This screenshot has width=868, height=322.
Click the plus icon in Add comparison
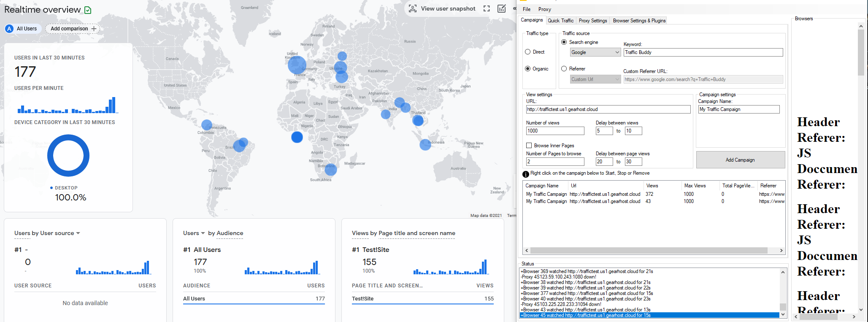pos(94,29)
